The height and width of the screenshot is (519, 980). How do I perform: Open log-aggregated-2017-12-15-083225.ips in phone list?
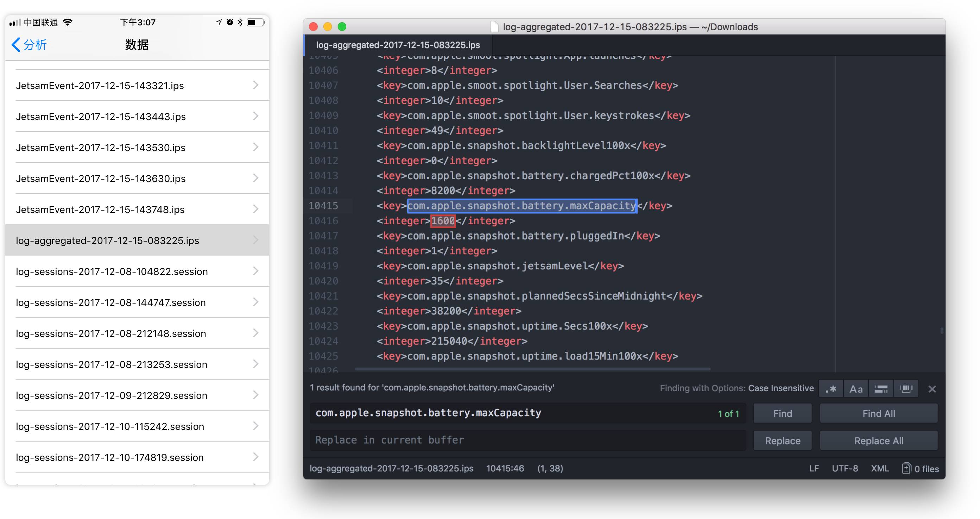click(137, 240)
